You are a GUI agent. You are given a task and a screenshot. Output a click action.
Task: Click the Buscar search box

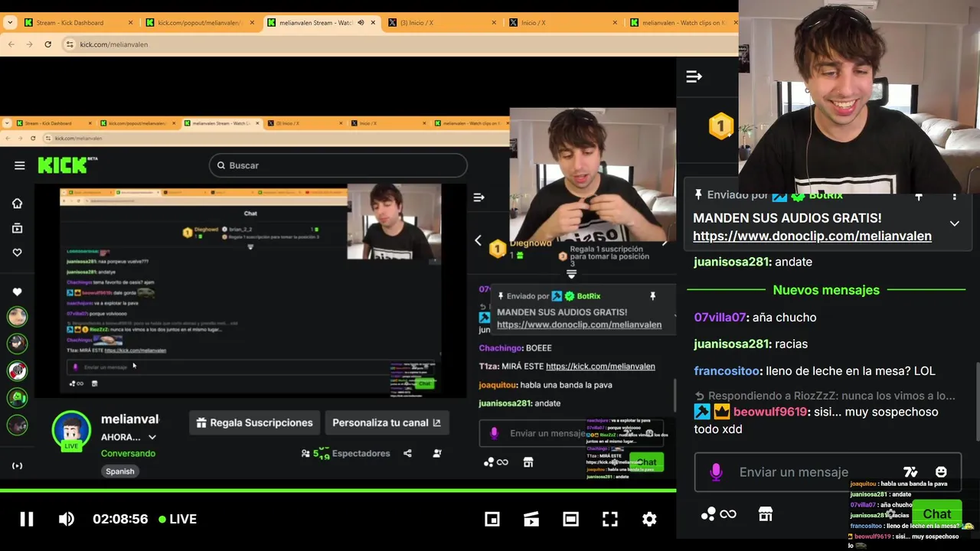point(338,165)
